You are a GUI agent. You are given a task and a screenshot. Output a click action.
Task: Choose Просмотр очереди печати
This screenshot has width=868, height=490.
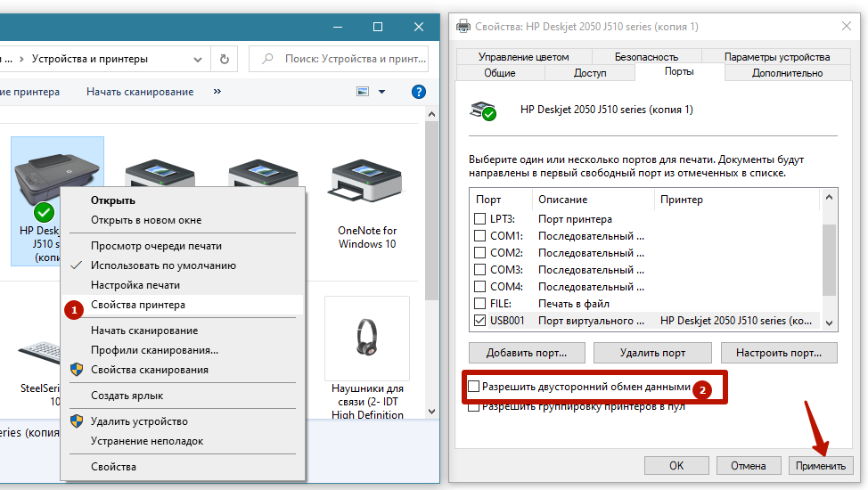pyautogui.click(x=183, y=246)
